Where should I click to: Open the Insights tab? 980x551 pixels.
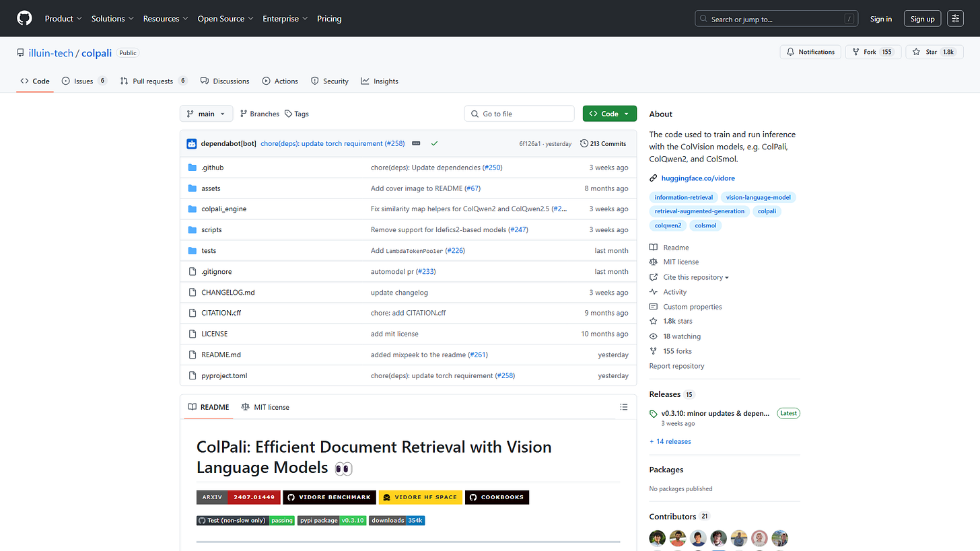tap(380, 81)
